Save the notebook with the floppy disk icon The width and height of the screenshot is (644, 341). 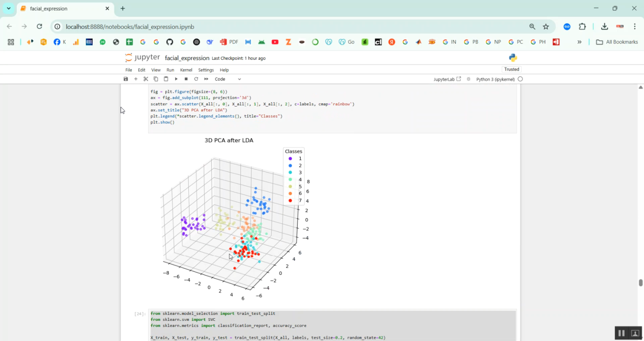click(126, 79)
